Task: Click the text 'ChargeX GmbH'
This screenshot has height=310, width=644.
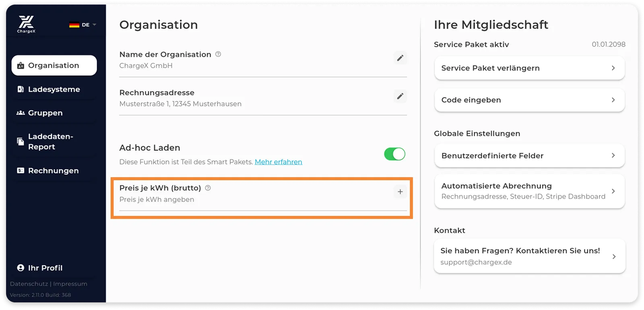Action: click(x=146, y=66)
